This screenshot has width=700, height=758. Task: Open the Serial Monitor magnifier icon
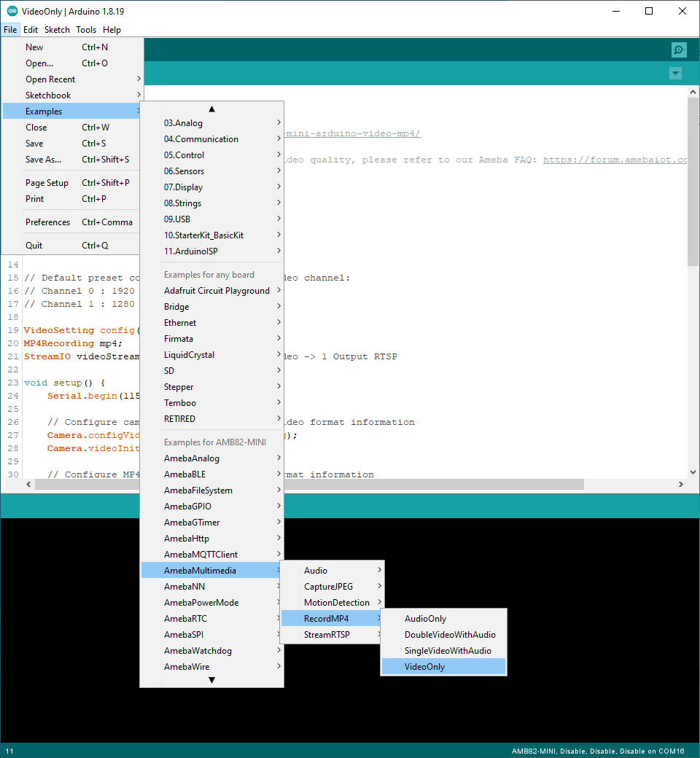coord(679,50)
